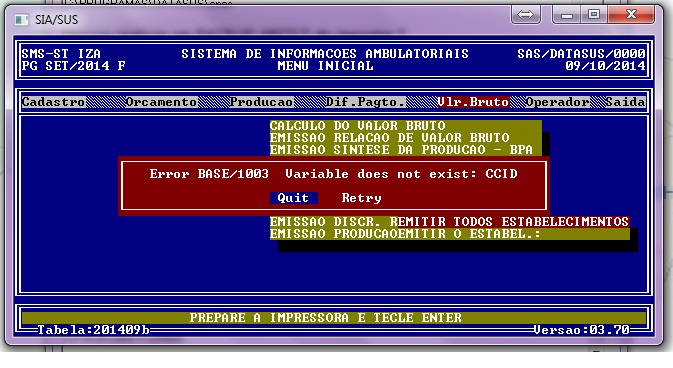Open the Operador menu

tap(557, 102)
